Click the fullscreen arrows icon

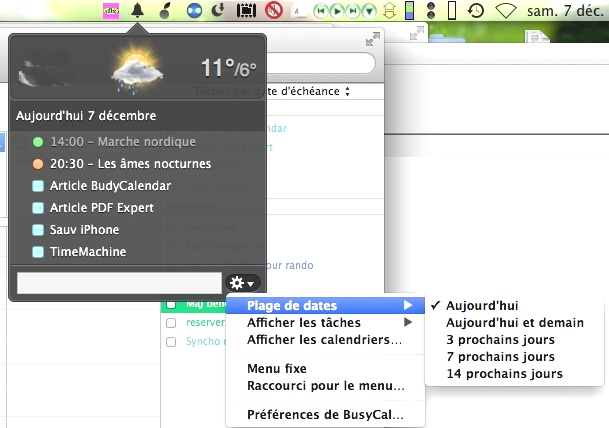372,39
